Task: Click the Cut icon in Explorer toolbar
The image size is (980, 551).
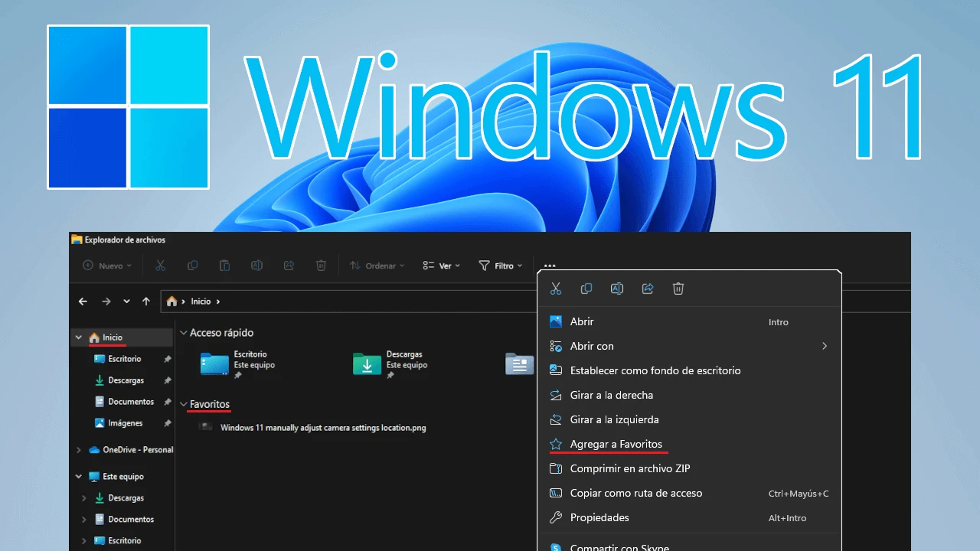Action: [x=160, y=266]
